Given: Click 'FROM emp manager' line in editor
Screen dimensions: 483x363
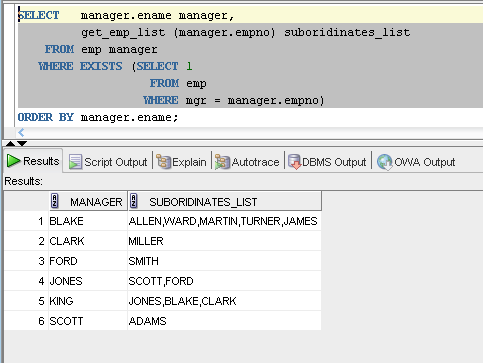Looking at the screenshot, I should point(101,50).
